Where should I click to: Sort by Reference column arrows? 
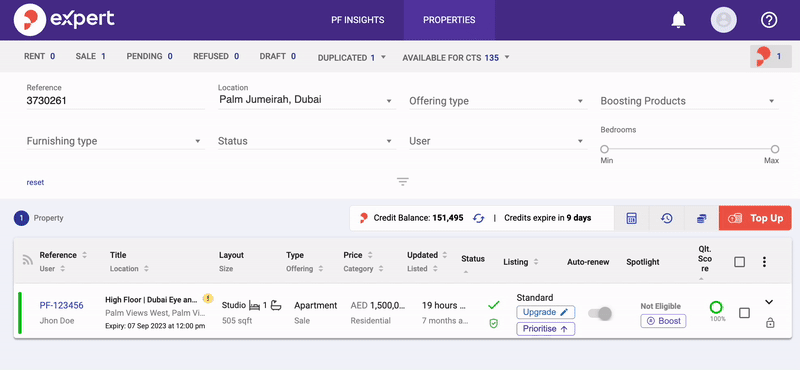coord(85,255)
